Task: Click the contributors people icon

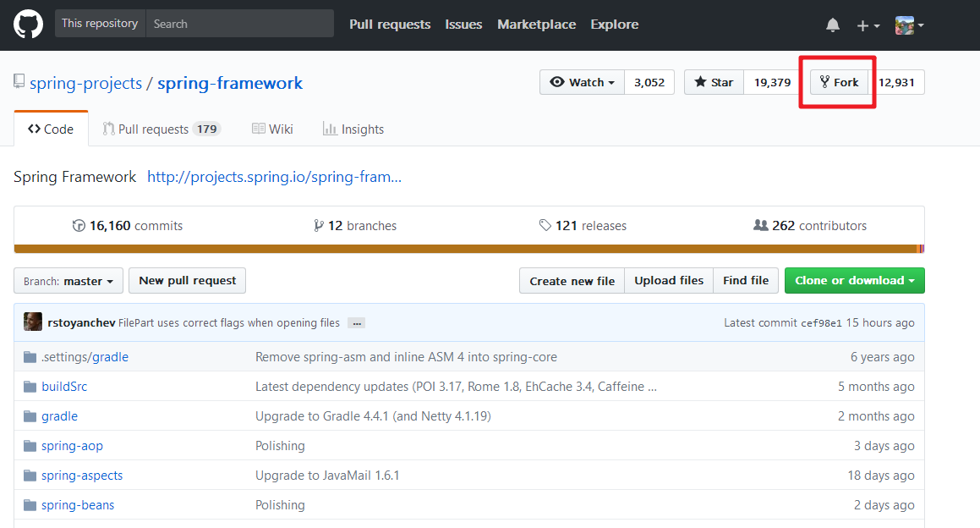Action: [761, 225]
